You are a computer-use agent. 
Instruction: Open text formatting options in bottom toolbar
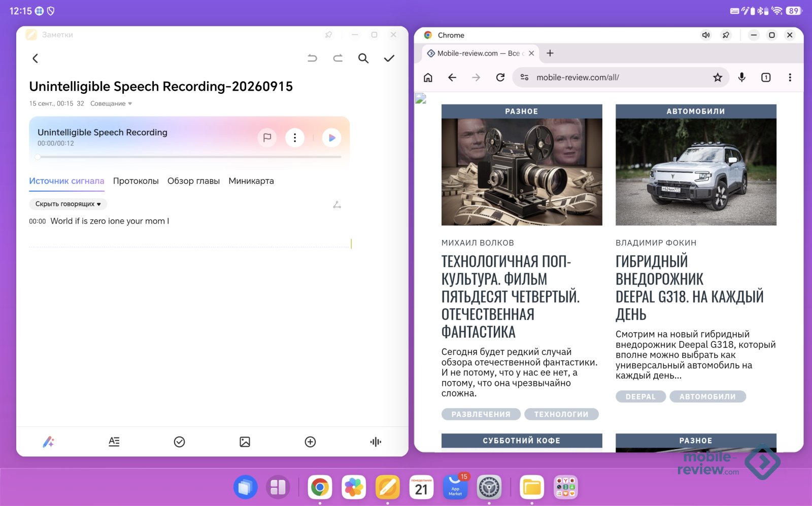[x=114, y=442]
